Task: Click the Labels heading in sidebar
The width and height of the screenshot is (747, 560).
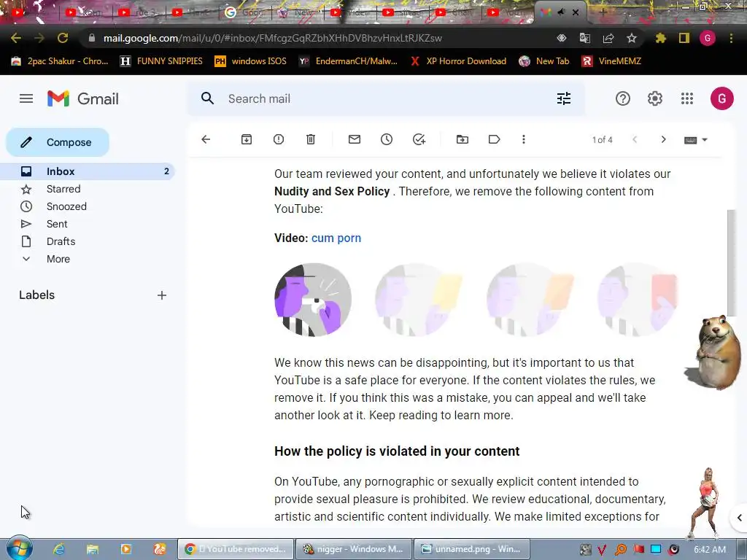Action: pos(36,295)
